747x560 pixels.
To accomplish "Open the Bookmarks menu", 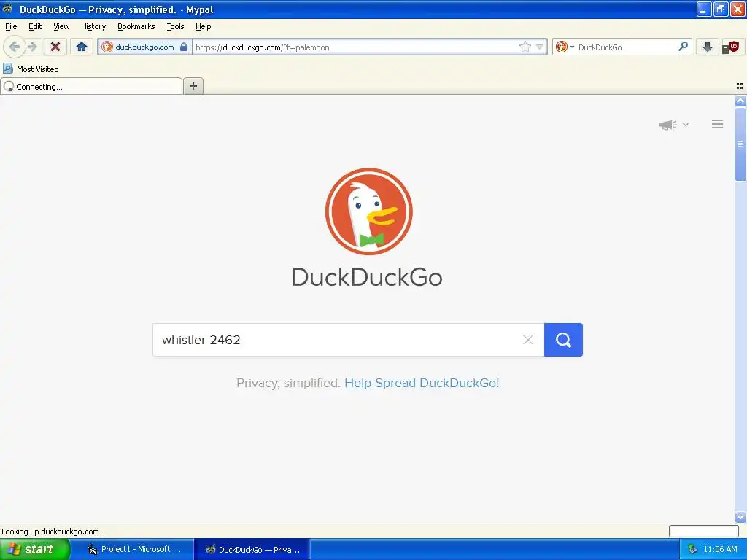I will 136,26.
